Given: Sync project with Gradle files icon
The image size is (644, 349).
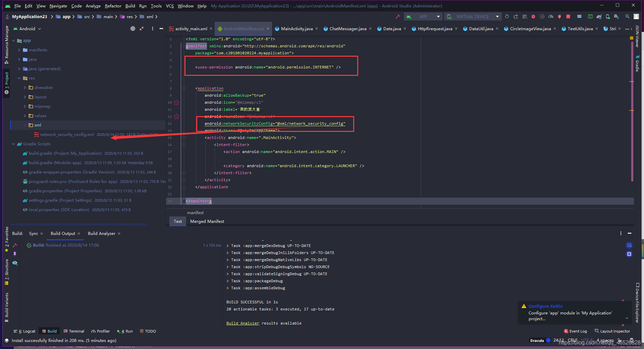Looking at the screenshot, I should 599,16.
